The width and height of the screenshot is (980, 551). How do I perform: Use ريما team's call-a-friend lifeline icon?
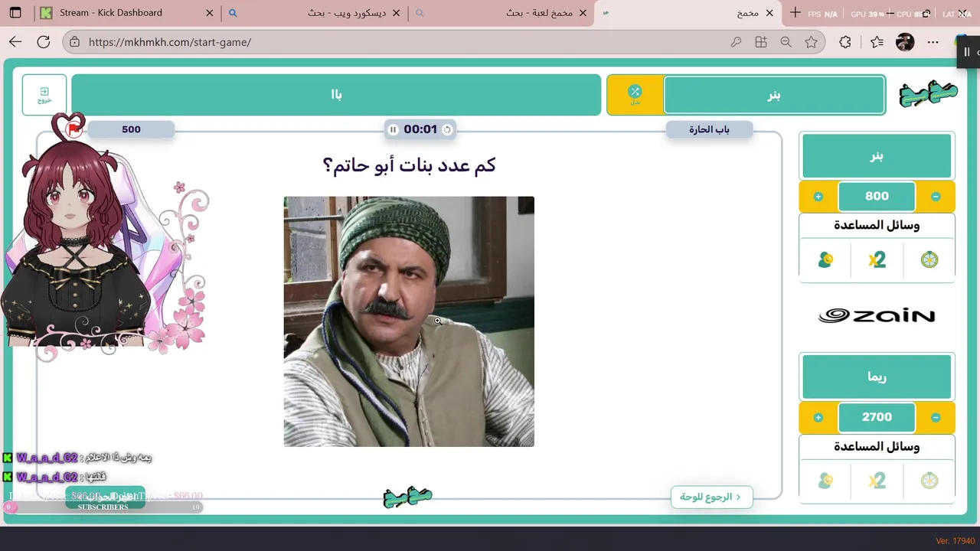825,481
